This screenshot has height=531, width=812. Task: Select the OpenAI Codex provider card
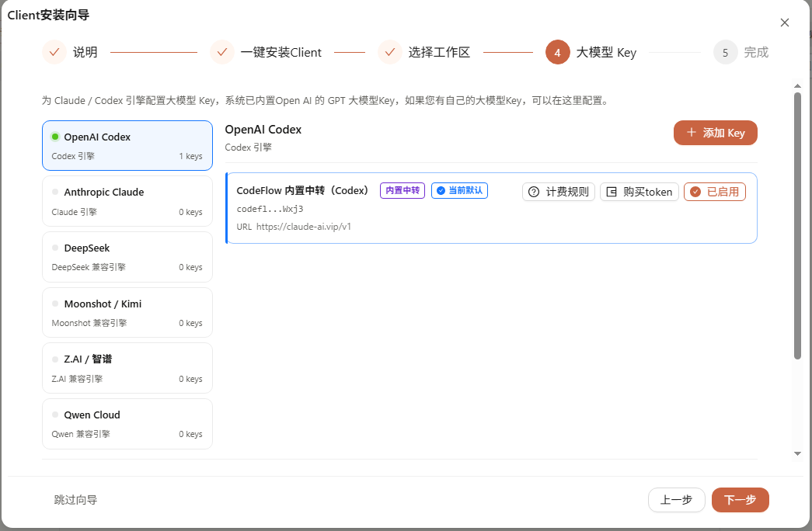(127, 145)
